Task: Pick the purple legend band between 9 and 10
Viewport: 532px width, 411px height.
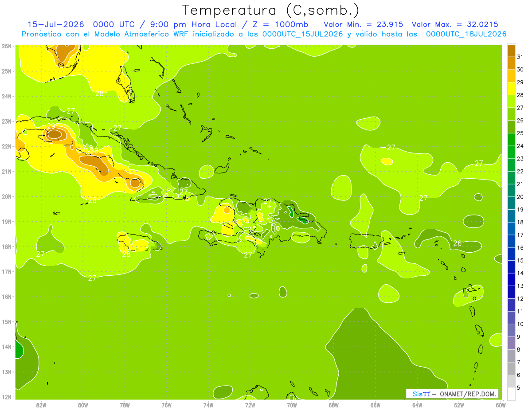Action: click(x=511, y=330)
